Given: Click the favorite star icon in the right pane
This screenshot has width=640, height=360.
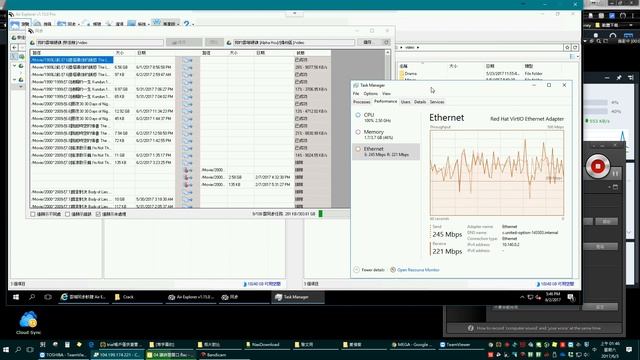Looking at the screenshot, I should [x=567, y=47].
